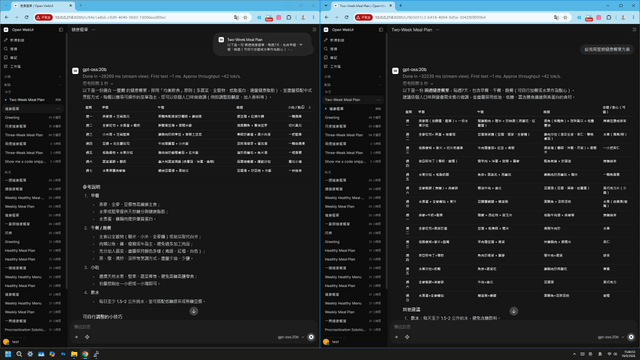The width and height of the screenshot is (640, 360).
Task: Click the pink extension icon in right Chrome toolbar
Action: [x=599, y=18]
